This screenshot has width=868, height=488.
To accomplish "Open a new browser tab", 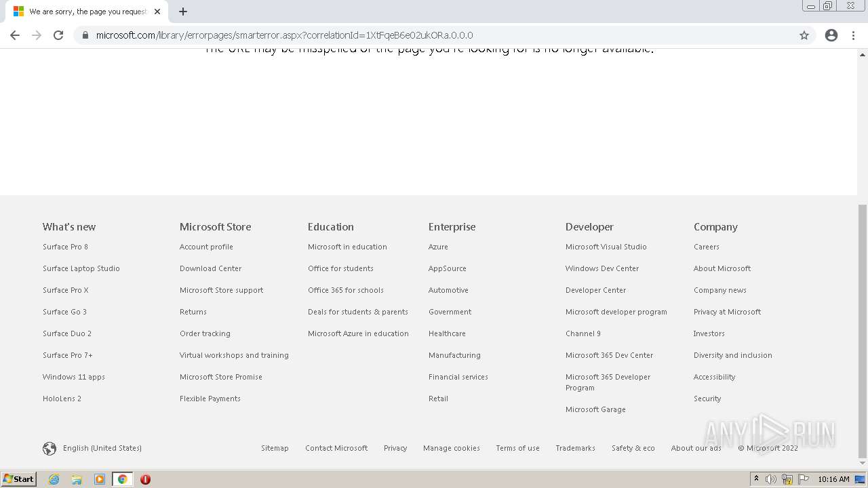I will pos(183,12).
